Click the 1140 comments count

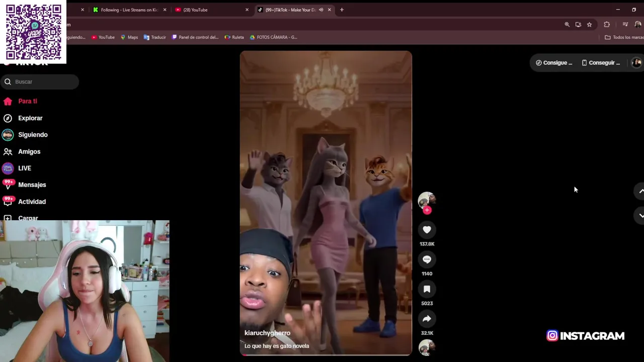click(x=427, y=274)
